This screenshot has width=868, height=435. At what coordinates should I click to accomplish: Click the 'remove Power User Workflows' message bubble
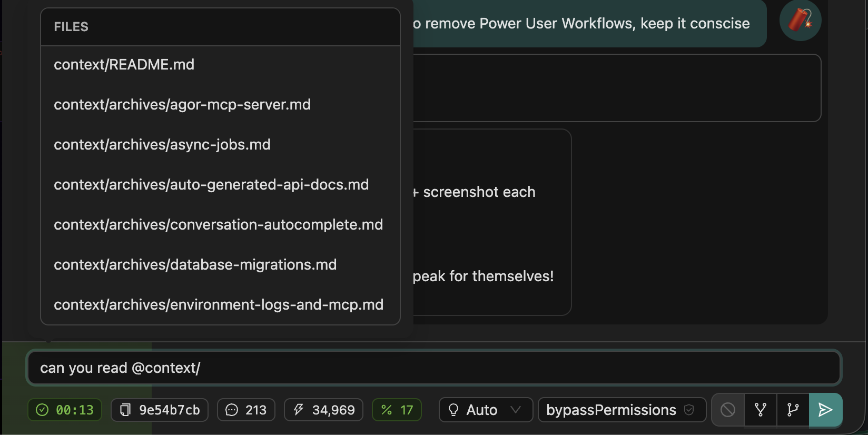tap(589, 23)
